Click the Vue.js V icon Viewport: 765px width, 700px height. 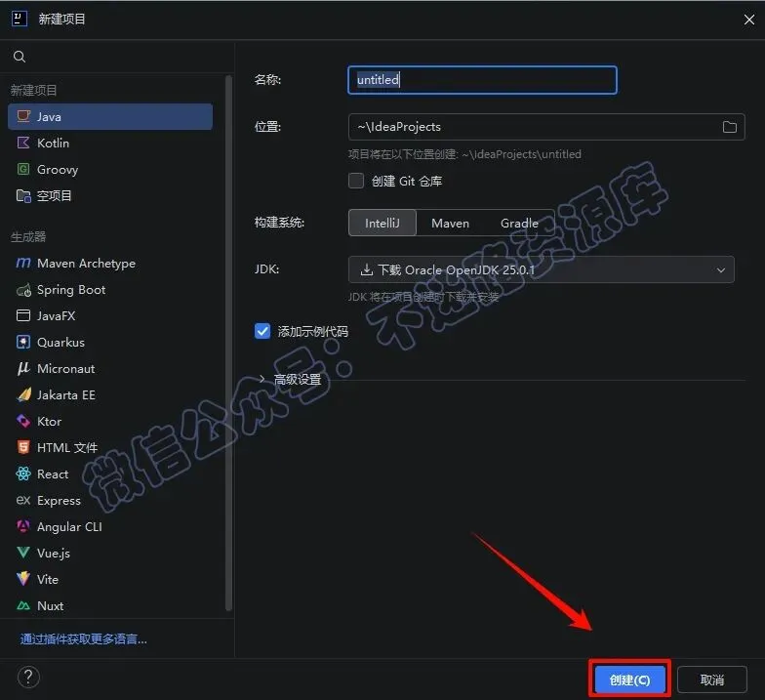[x=23, y=553]
